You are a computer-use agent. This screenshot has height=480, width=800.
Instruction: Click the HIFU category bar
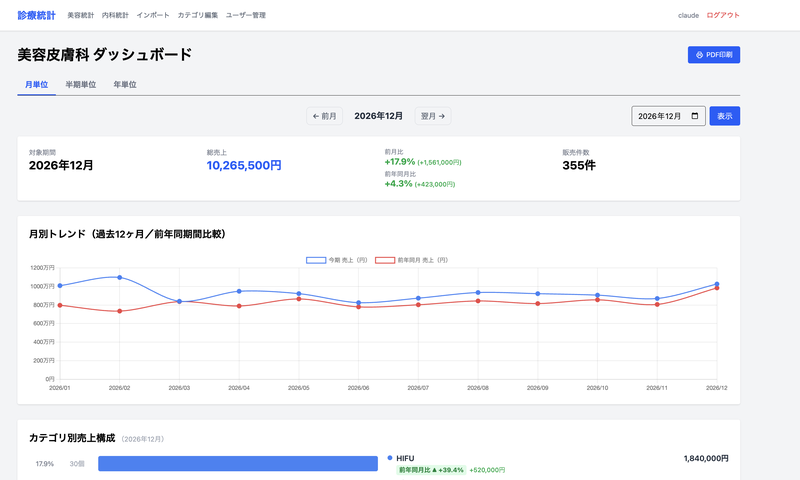[x=238, y=464]
